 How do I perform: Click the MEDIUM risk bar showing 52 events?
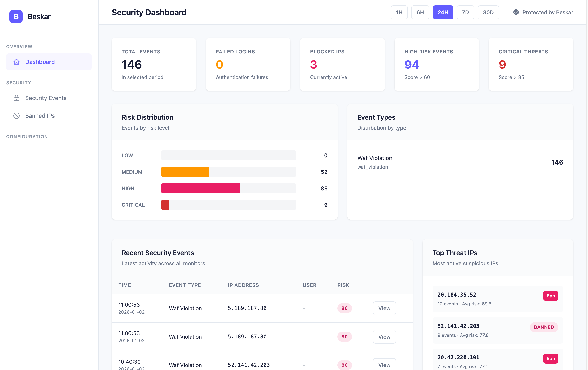(x=185, y=172)
